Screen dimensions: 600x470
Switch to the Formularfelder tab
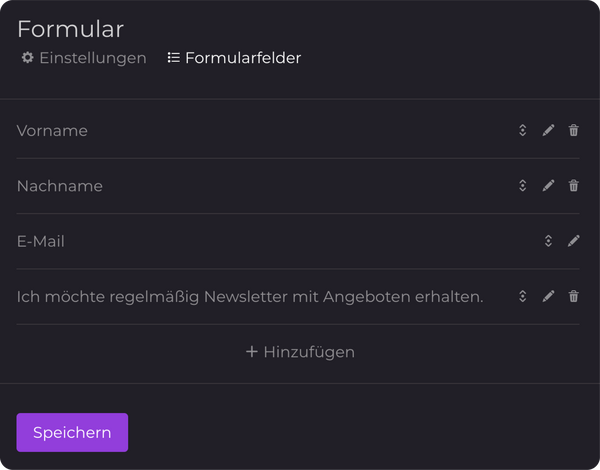[234, 58]
